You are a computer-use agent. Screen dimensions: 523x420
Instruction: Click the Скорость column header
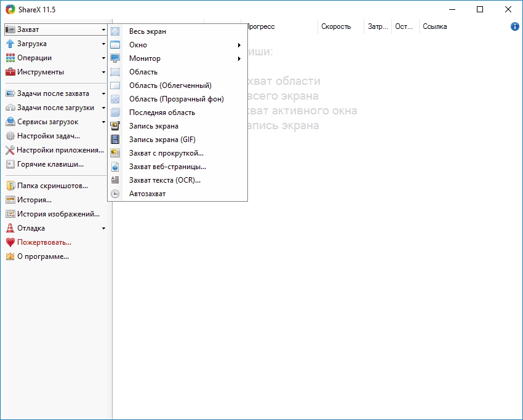click(340, 26)
